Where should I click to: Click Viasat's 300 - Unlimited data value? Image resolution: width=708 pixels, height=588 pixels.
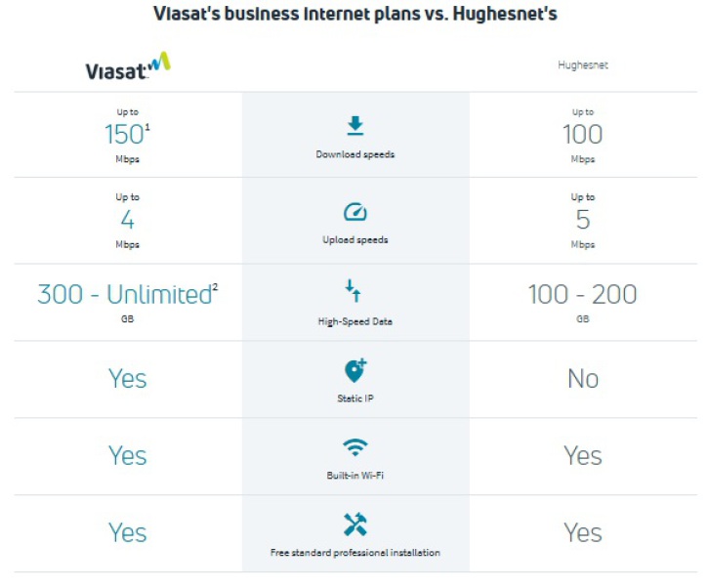(125, 294)
